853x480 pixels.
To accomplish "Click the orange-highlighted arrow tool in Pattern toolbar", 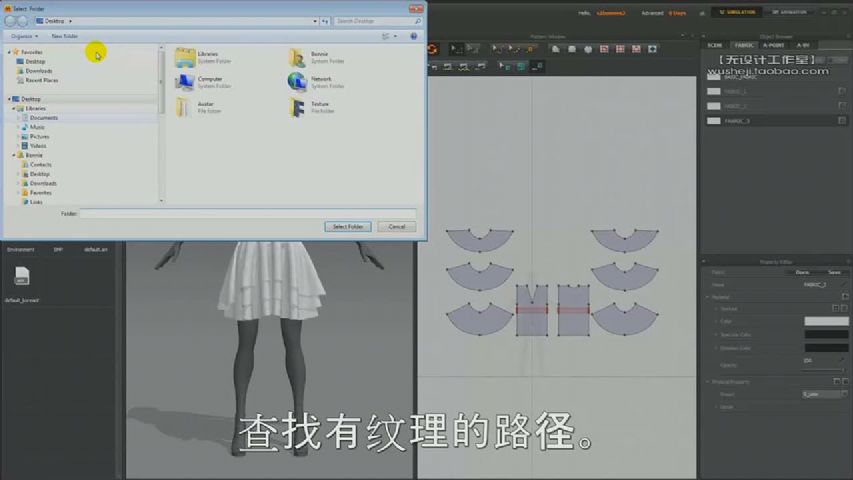I will [529, 49].
